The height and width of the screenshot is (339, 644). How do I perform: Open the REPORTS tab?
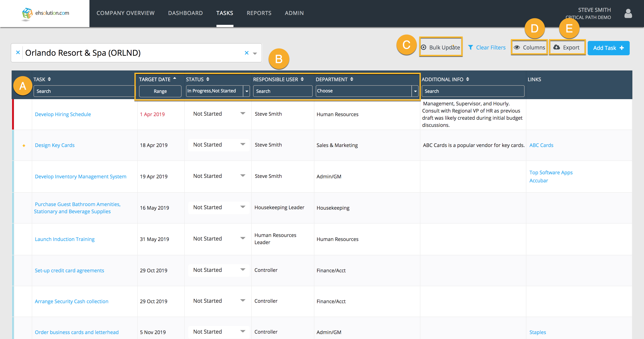point(259,13)
